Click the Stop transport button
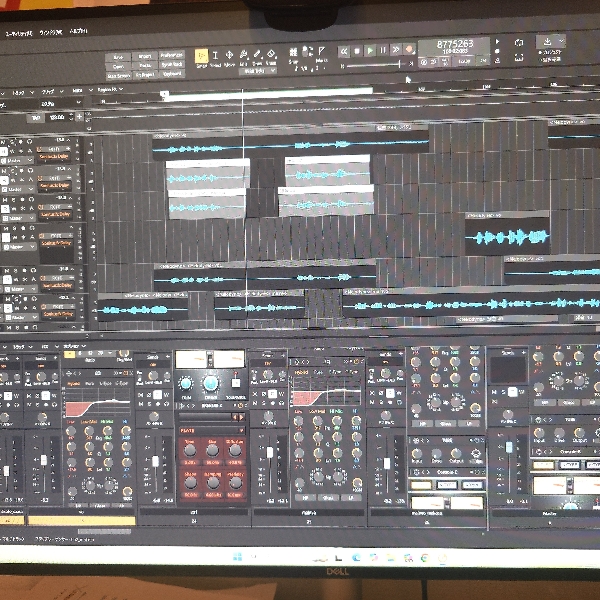The height and width of the screenshot is (600, 600). tap(357, 49)
